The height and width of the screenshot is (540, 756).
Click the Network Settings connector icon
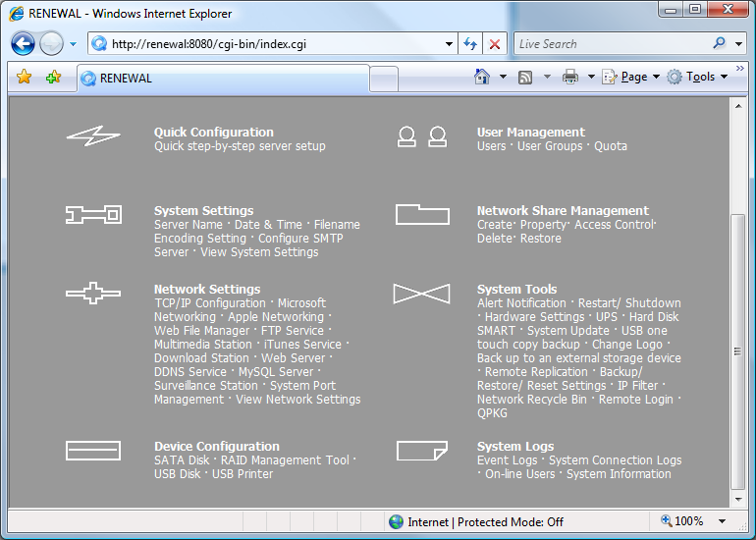click(x=93, y=293)
